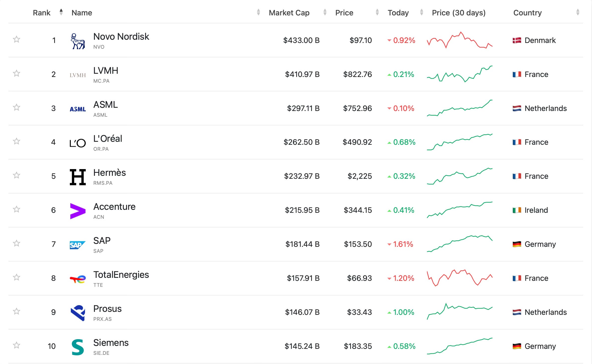Click the Hermès H logo
This screenshot has height=364, width=592.
point(78,177)
